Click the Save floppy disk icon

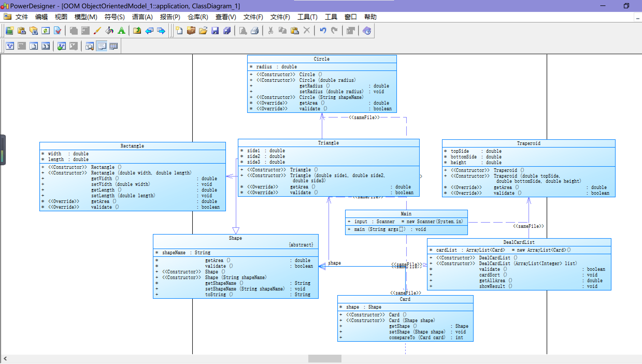(x=215, y=31)
